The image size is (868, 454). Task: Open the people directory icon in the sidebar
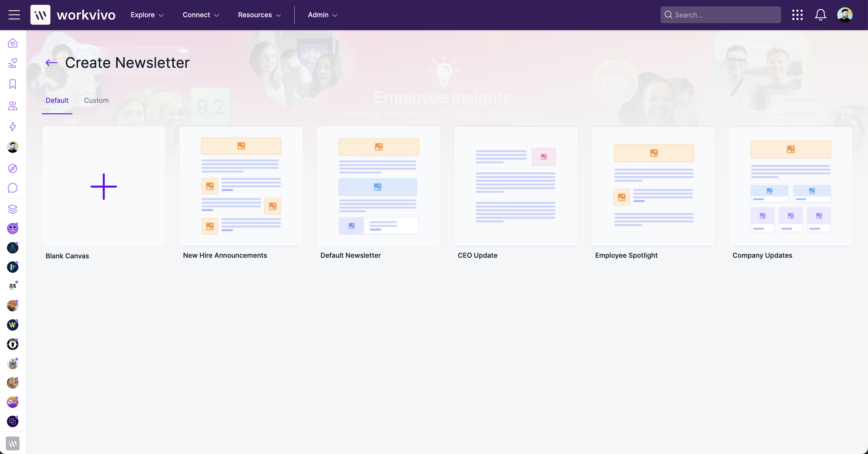coord(12,106)
